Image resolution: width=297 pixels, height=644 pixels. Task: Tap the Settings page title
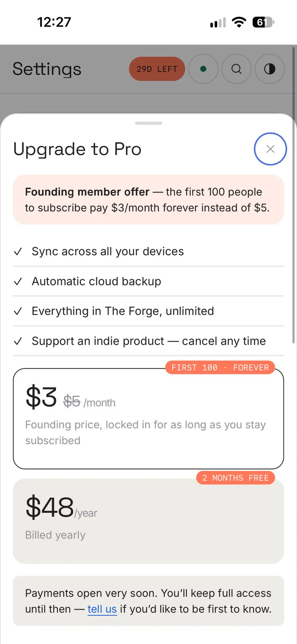coord(47,69)
